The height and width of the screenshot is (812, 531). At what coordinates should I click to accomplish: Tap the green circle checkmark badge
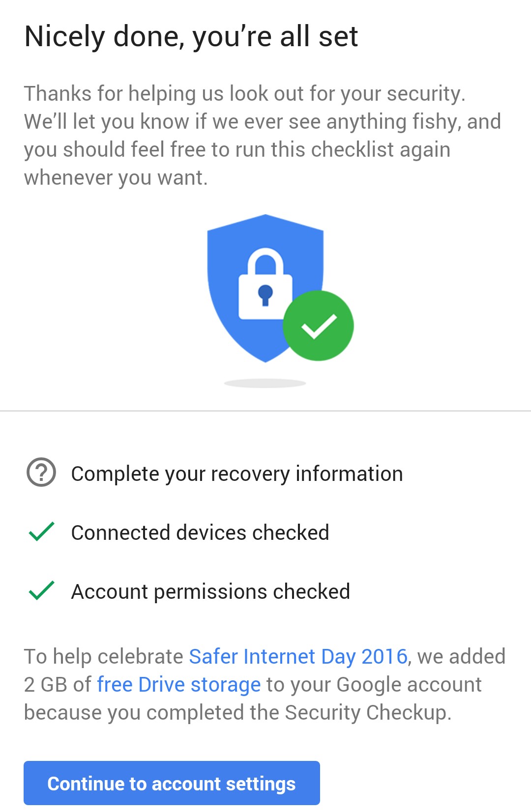(318, 326)
